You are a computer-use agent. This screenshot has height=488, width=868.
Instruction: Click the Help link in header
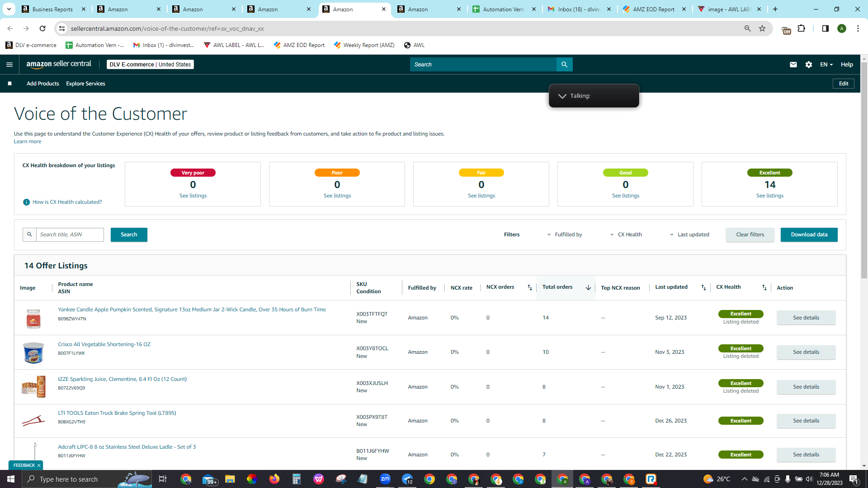point(847,65)
